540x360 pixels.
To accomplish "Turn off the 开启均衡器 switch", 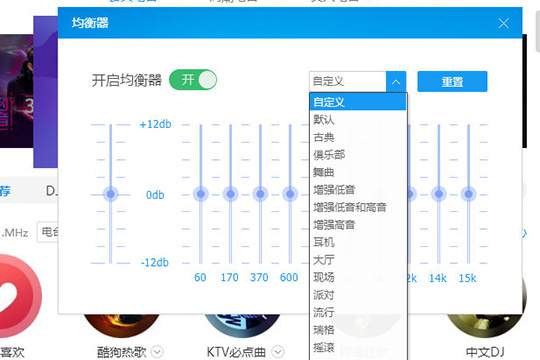I will tap(193, 80).
